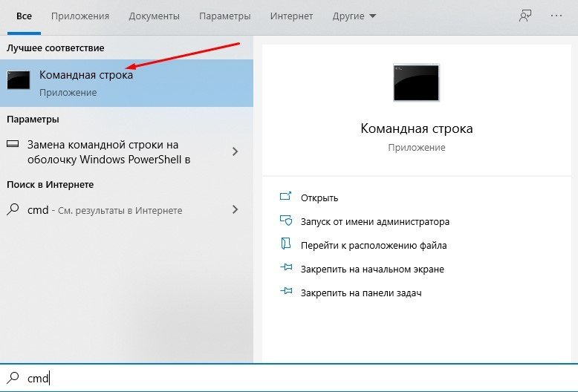Click large Command Prompt preview thumbnail
Image resolution: width=578 pixels, height=392 pixels.
[x=416, y=82]
